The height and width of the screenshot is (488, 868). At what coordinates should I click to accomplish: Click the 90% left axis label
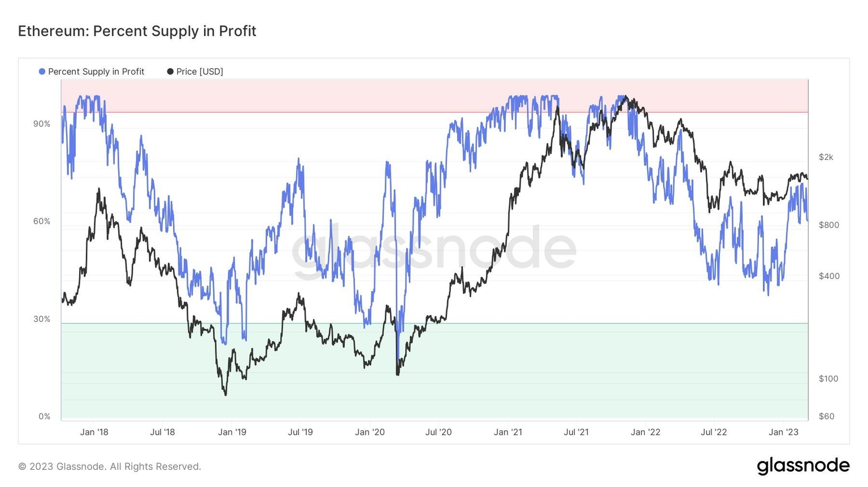[x=42, y=124]
